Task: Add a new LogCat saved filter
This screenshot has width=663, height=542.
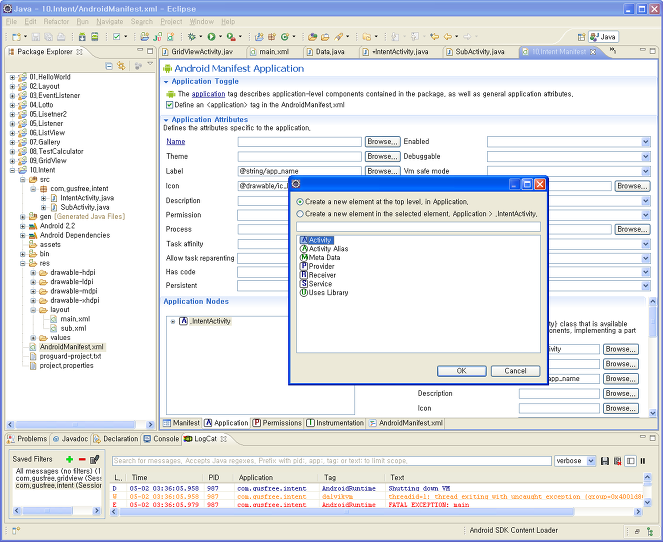Action: click(70, 459)
